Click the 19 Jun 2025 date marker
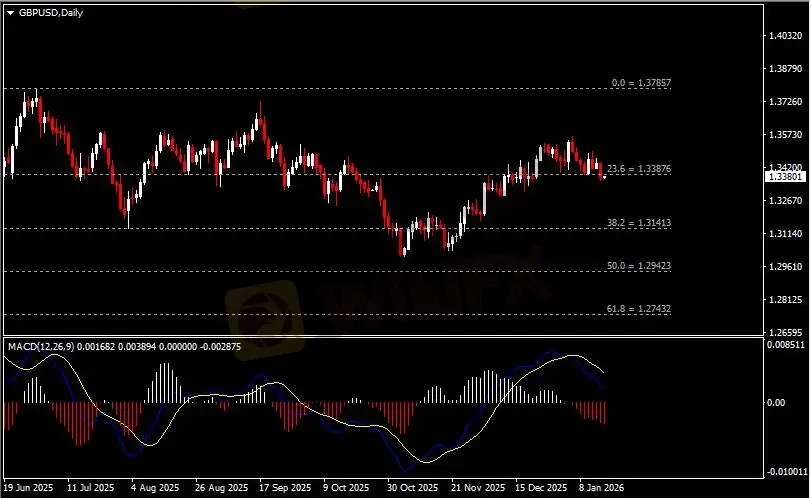Viewport: 811px width, 498px height. point(27,489)
